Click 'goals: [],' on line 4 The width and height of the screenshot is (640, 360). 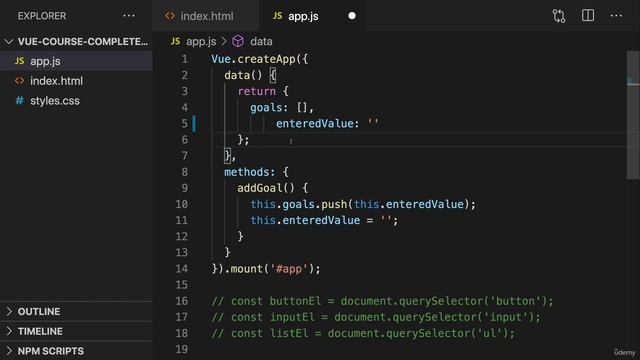282,107
